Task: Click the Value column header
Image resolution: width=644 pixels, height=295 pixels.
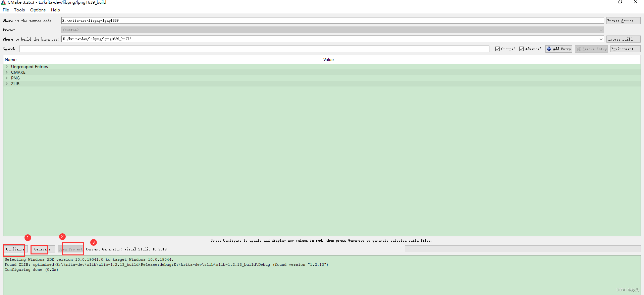Action: tap(481, 60)
